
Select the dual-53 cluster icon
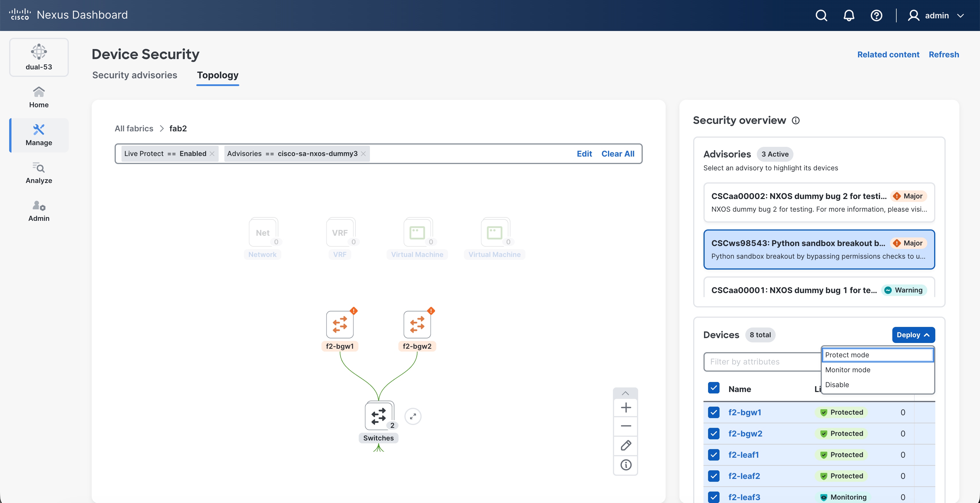click(x=39, y=57)
